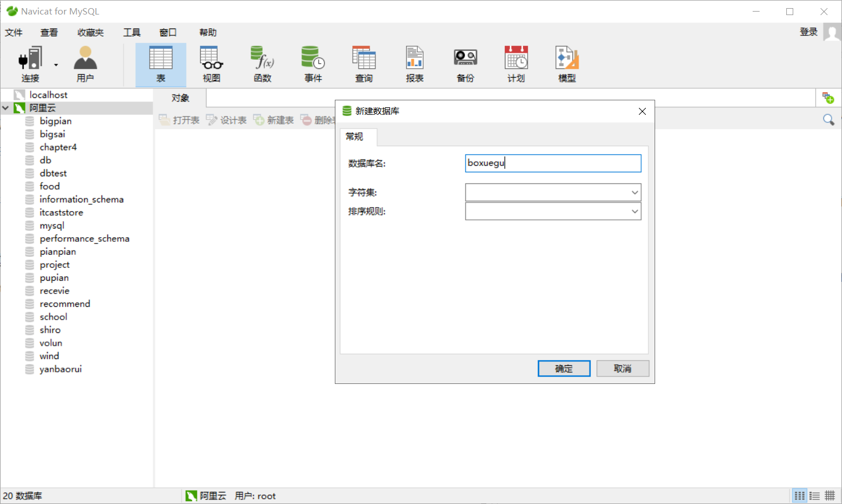Screen dimensions: 842x504
Task: Select the 常规 tab in dialog
Action: [355, 136]
